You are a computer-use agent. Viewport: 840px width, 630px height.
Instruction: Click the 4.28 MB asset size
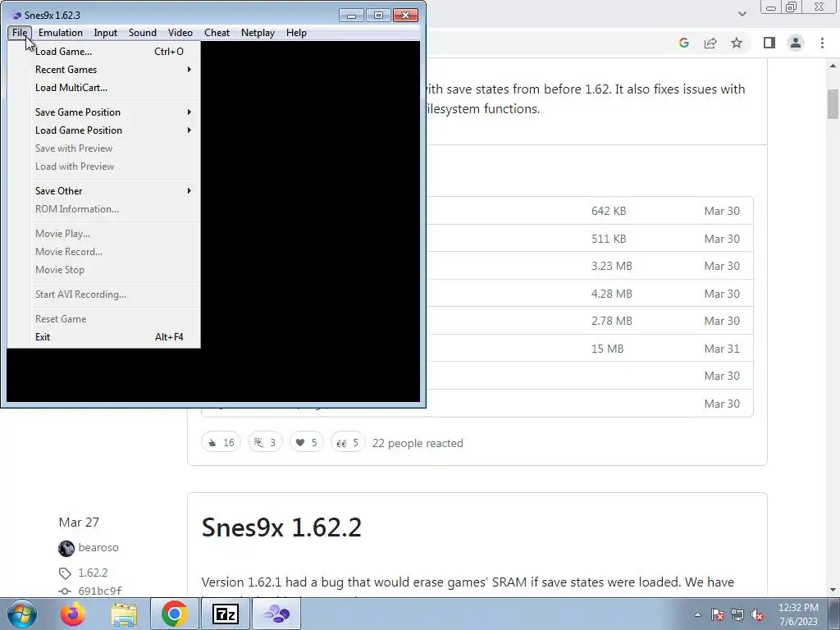point(612,294)
